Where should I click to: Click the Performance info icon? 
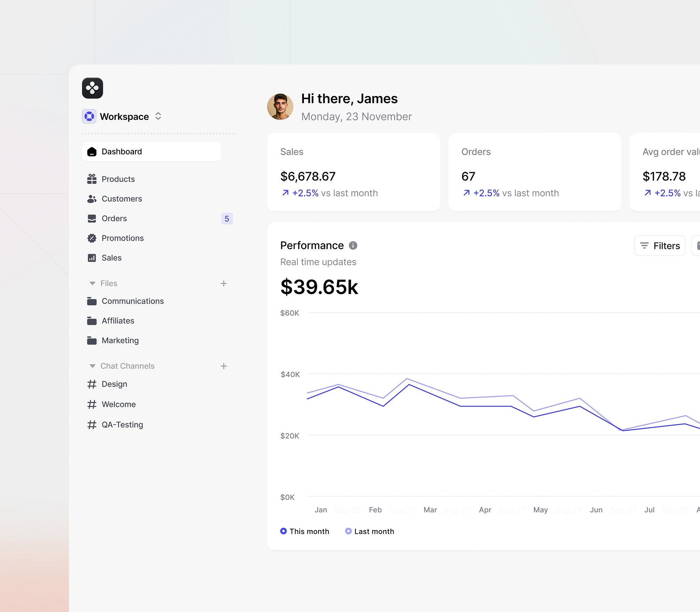(353, 246)
